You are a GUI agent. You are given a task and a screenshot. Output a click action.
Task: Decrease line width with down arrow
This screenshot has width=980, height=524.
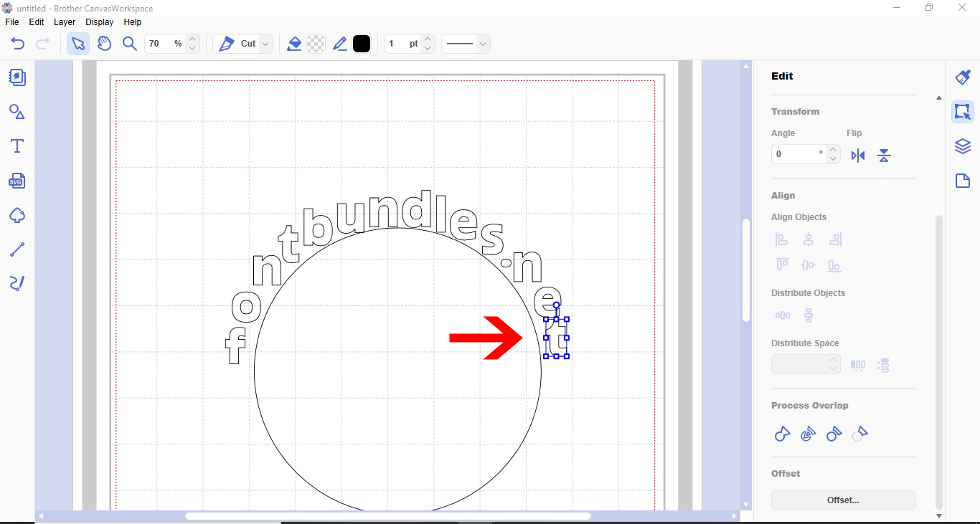[428, 48]
